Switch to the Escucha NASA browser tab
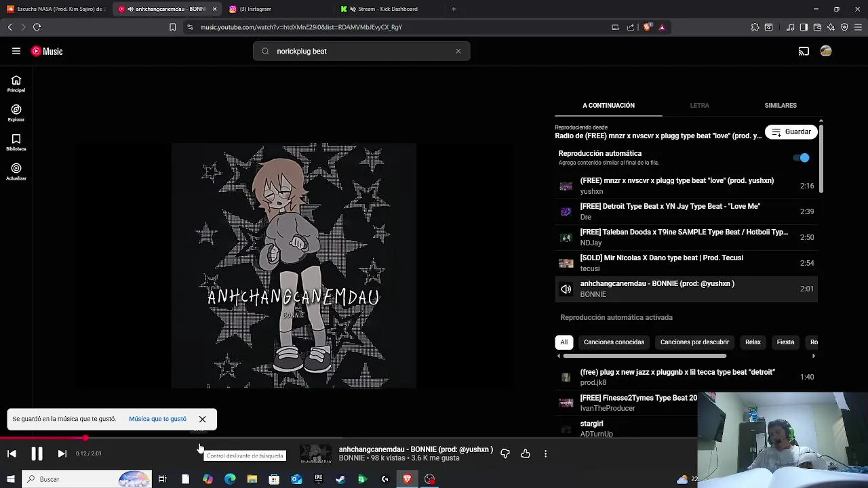This screenshot has height=488, width=868. pos(57,9)
